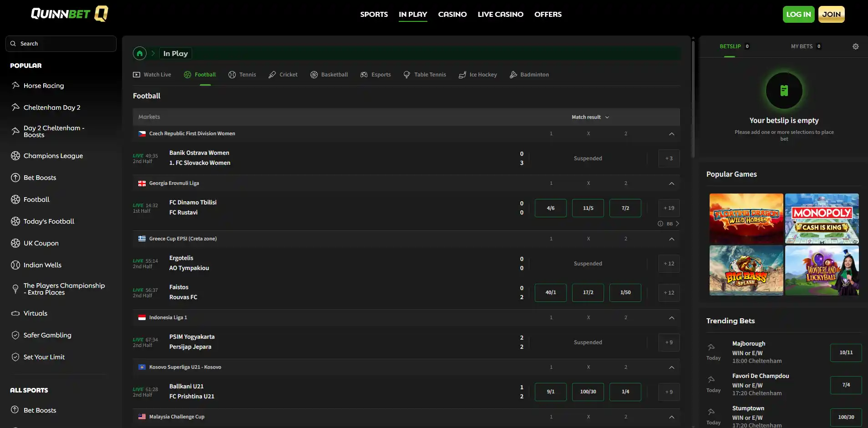The image size is (868, 428).
Task: Click the Esports gamepad icon
Action: click(x=364, y=75)
